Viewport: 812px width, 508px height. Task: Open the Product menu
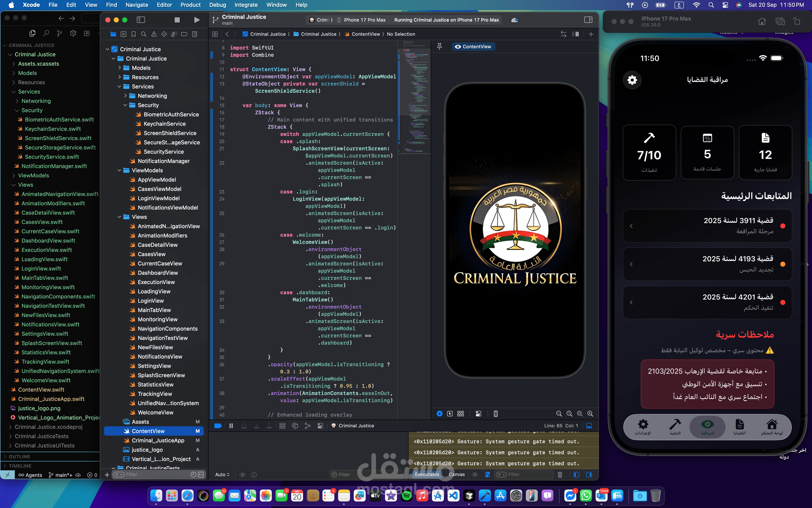(190, 5)
